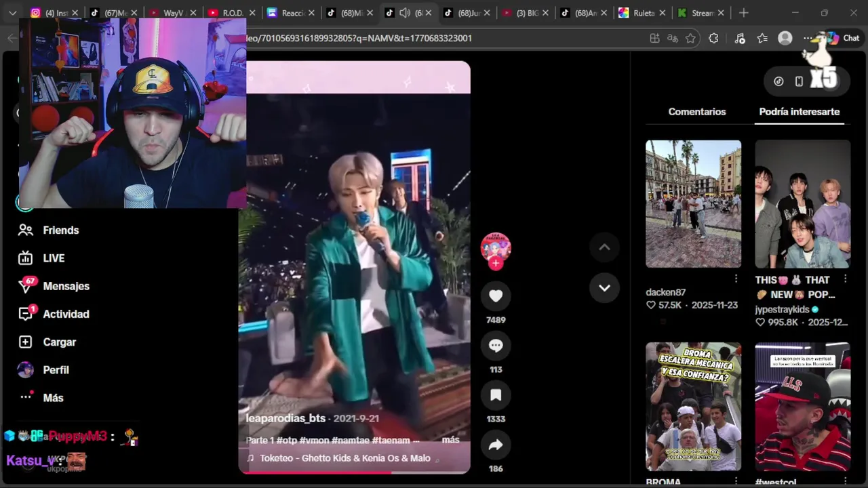This screenshot has height=488, width=868.
Task: Mute the playing tab speaker icon
Action: 405,13
